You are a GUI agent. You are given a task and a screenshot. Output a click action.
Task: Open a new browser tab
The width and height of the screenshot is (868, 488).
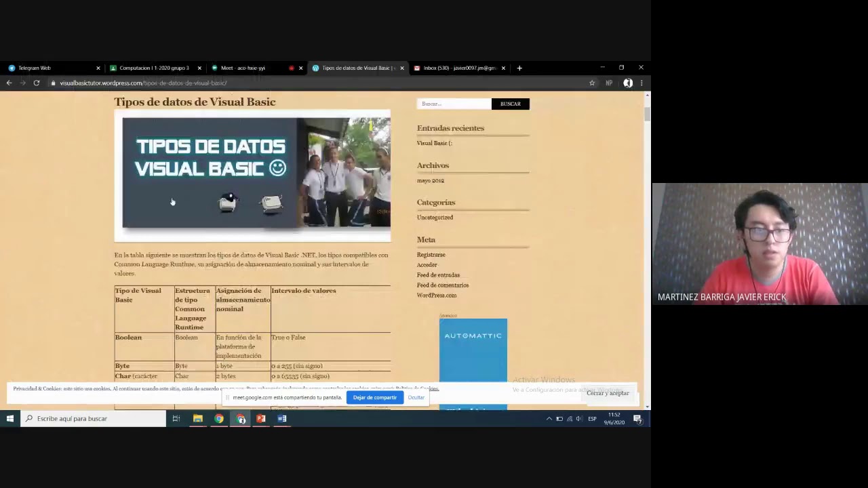coord(519,68)
